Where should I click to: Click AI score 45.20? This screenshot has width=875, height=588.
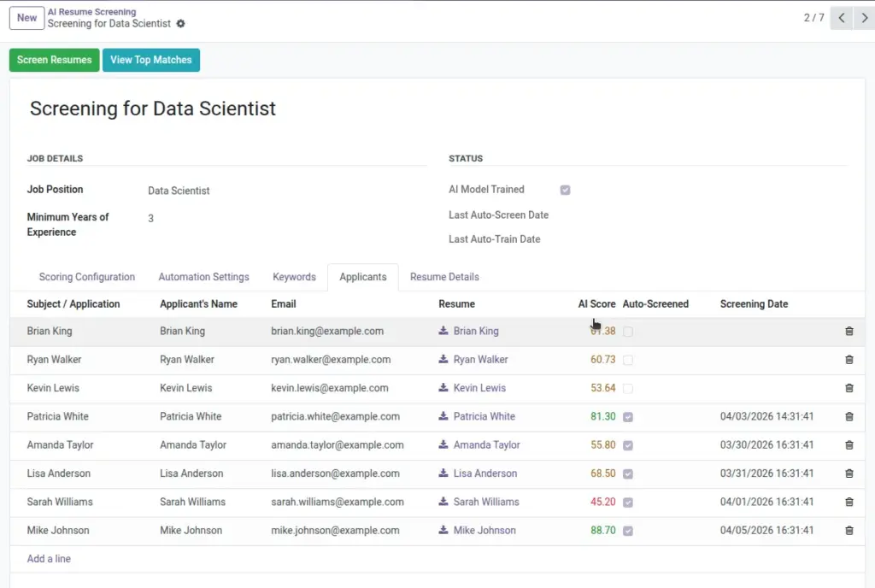click(x=602, y=502)
